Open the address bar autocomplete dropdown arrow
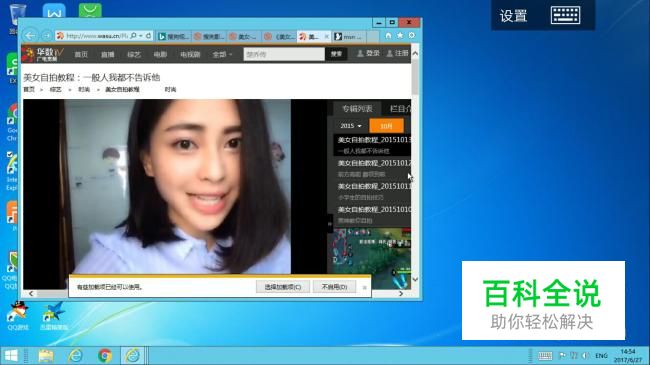This screenshot has width=650, height=365. click(141, 36)
